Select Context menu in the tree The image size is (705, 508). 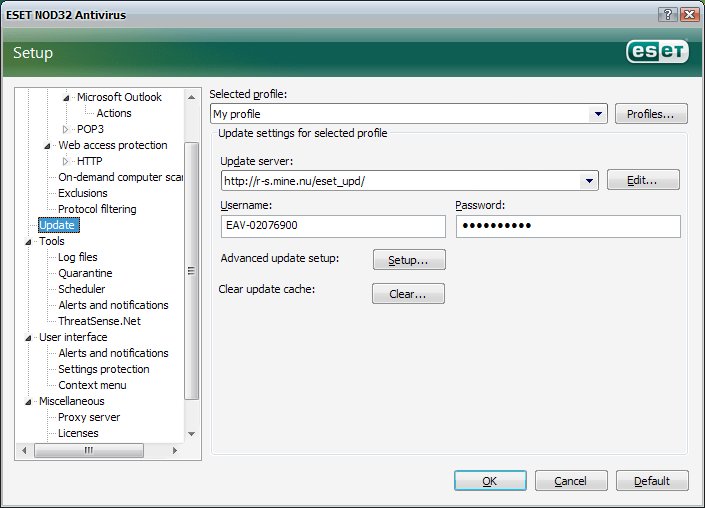[x=92, y=385]
